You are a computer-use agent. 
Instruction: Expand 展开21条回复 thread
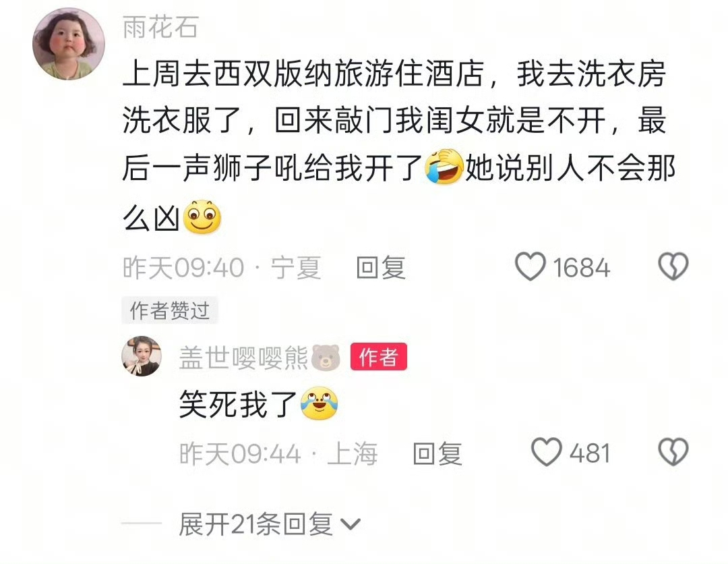pyautogui.click(x=269, y=524)
